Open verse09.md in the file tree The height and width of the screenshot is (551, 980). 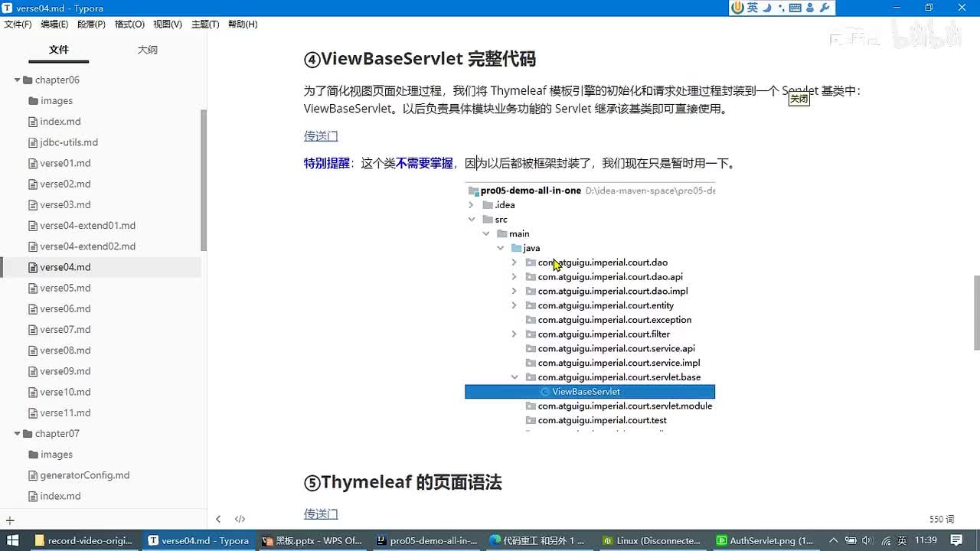tap(65, 371)
